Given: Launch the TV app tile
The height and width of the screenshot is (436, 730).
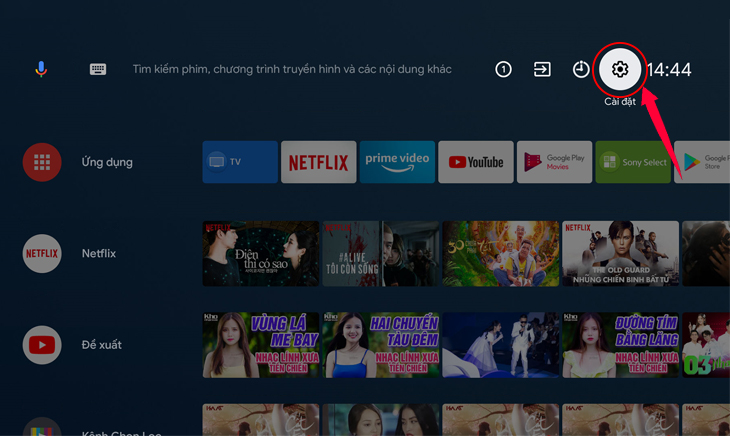Looking at the screenshot, I should [x=240, y=162].
